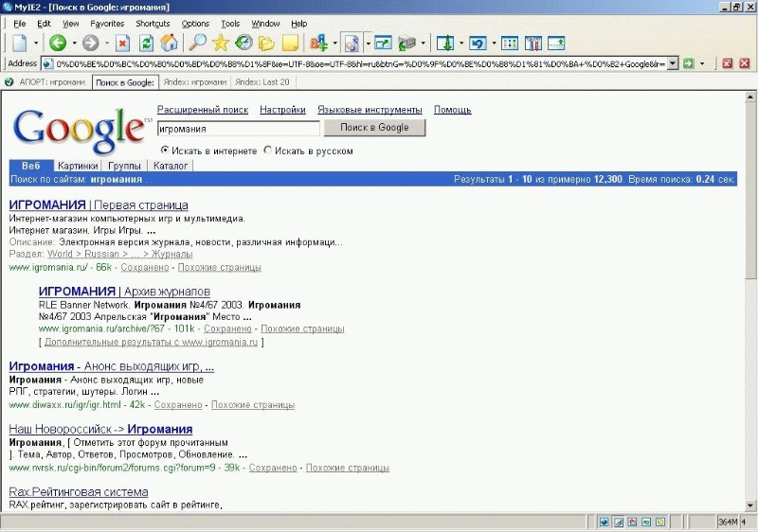Open Favorites with the yellow star icon
The height and width of the screenshot is (532, 758).
click(x=221, y=44)
